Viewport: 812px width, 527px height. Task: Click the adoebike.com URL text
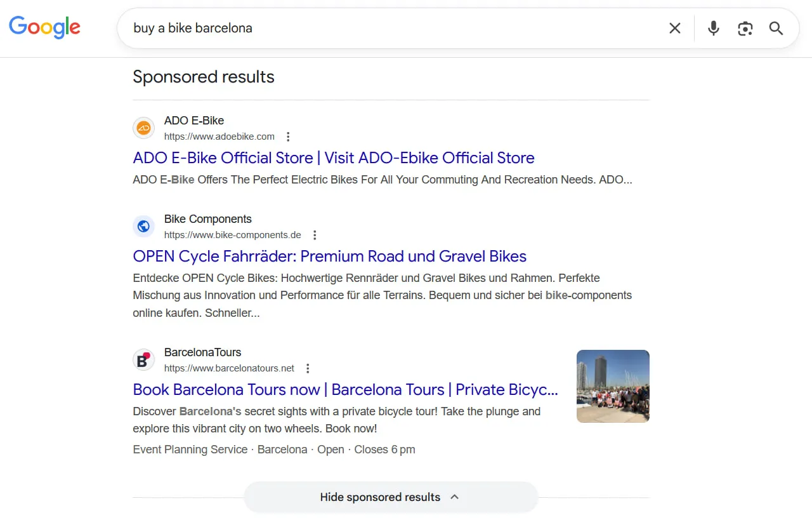[x=219, y=136]
